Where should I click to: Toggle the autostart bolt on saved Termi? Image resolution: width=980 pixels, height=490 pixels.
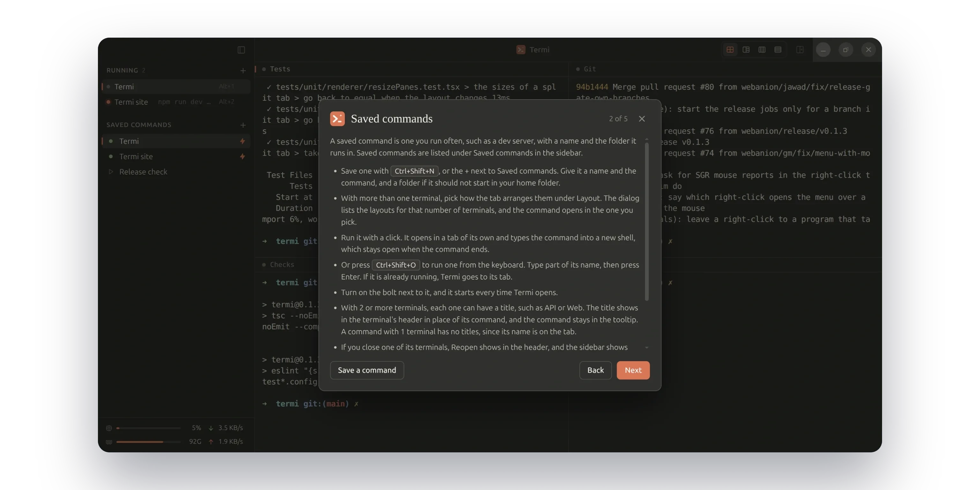click(x=242, y=141)
